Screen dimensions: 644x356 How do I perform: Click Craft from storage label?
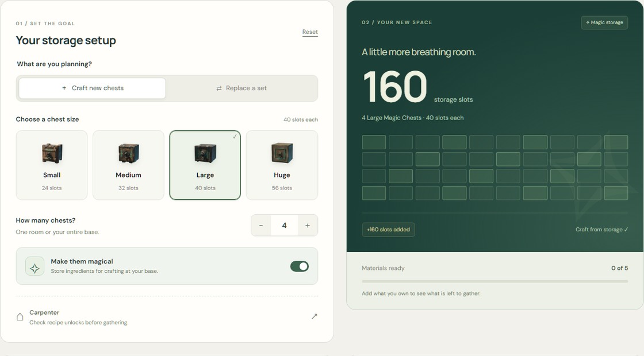601,230
